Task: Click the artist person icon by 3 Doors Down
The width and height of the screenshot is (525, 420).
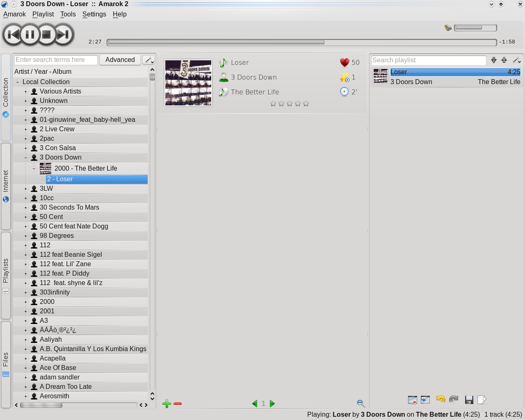Action: [224, 77]
